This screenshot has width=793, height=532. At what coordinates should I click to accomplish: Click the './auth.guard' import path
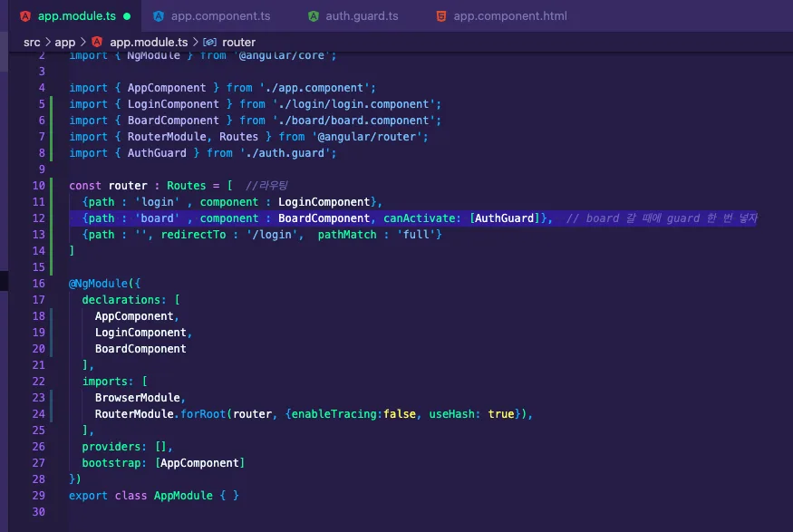click(288, 153)
